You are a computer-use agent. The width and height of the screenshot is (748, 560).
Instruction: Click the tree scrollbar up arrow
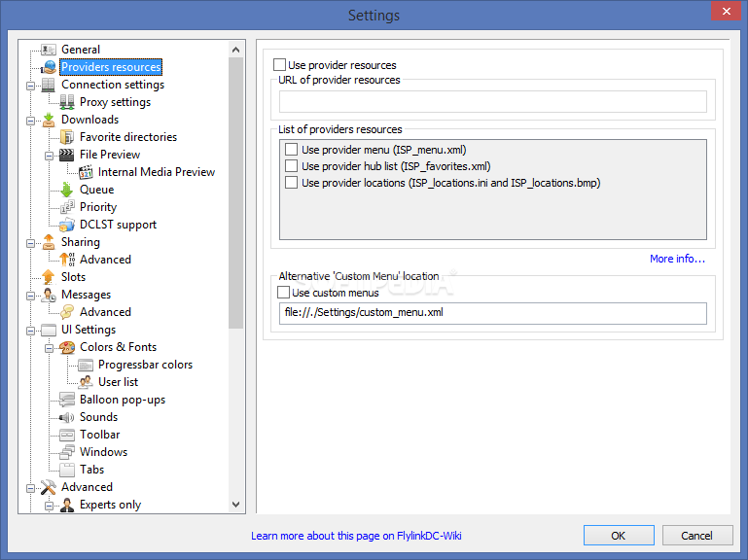tap(235, 50)
